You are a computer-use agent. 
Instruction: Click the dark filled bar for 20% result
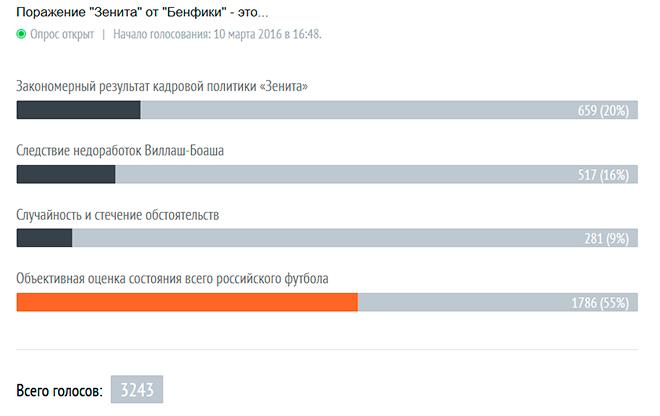point(78,110)
